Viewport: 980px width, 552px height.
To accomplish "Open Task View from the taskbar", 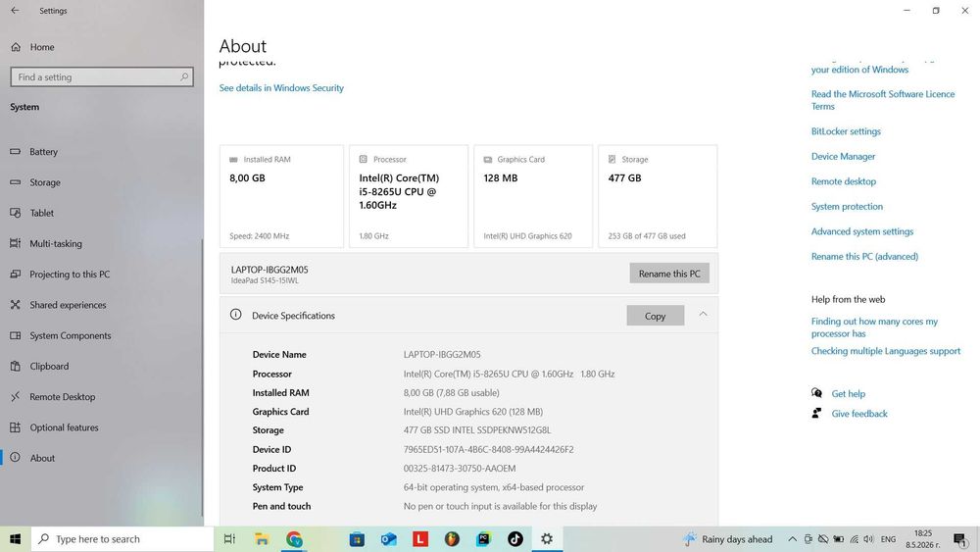I will click(x=229, y=539).
